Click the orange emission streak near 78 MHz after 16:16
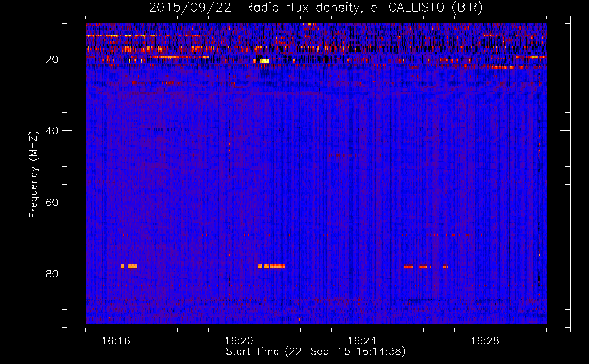Image resolution: width=589 pixels, height=364 pixels. [129, 266]
